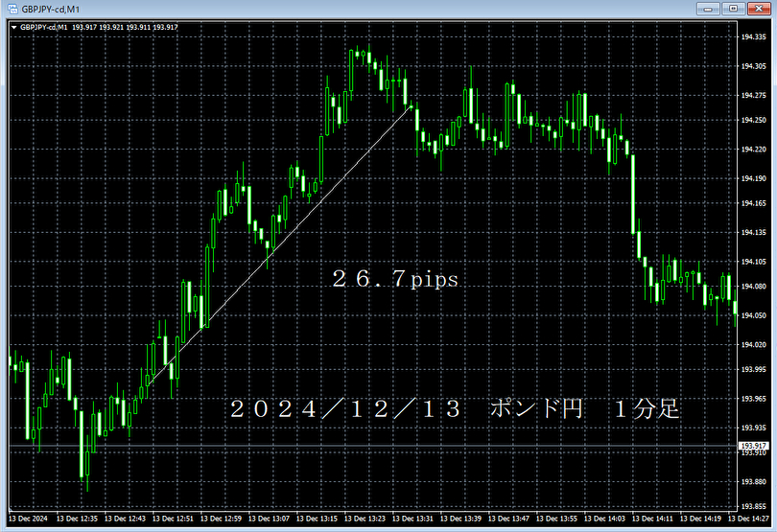This screenshot has width=777, height=532.
Task: Click the 13 Dec 13:39 time label
Action: [460, 519]
